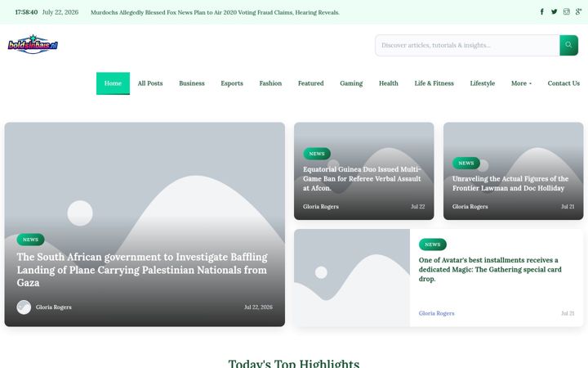Click Gloria Rogers author on Gaza article
This screenshot has width=588, height=368.
54,307
